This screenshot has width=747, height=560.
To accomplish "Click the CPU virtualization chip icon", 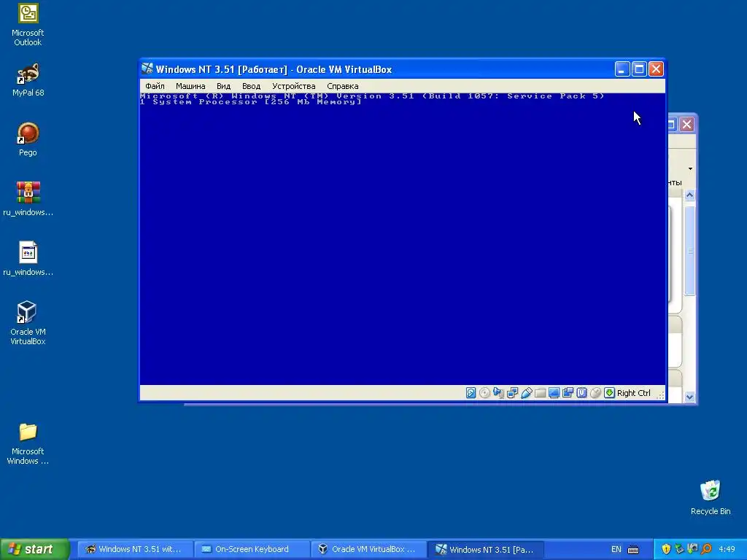I will pos(581,393).
